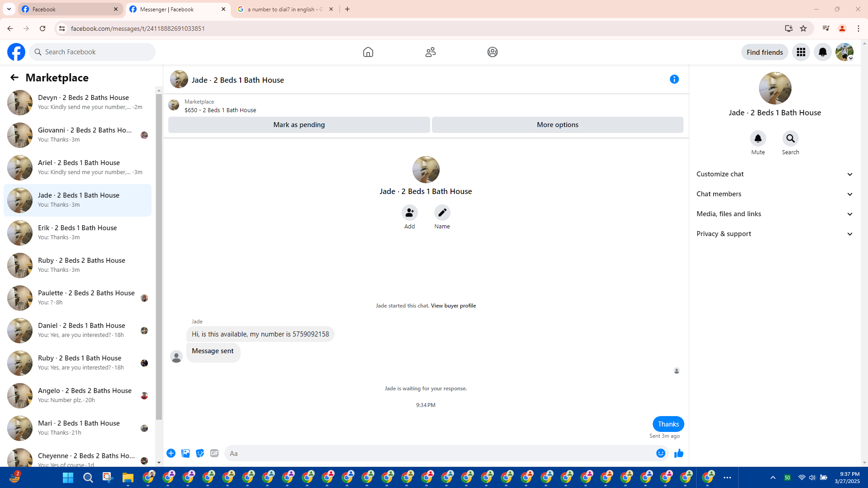This screenshot has height=488, width=868.
Task: Open Giovanni's chat conversation
Action: point(78,135)
